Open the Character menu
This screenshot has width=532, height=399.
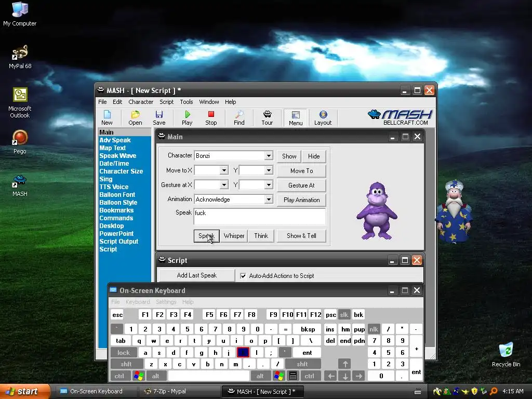click(141, 102)
